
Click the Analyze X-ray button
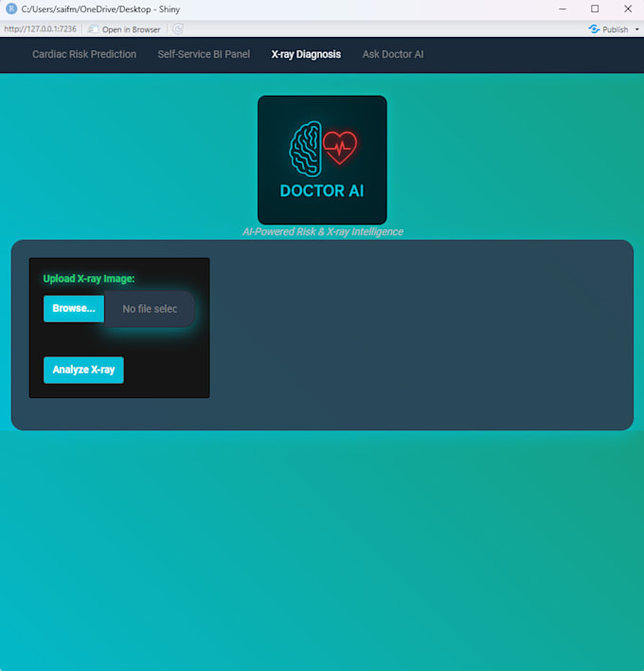tap(83, 370)
